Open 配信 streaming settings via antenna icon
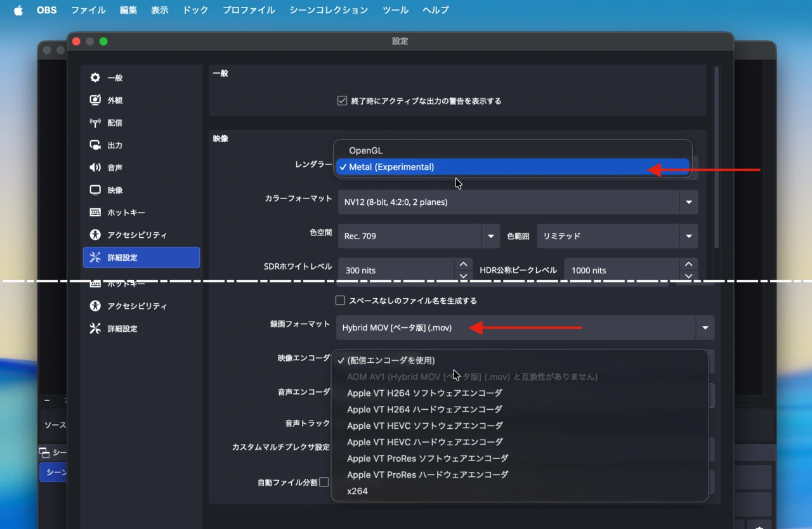Viewport: 812px width, 529px height. [94, 122]
